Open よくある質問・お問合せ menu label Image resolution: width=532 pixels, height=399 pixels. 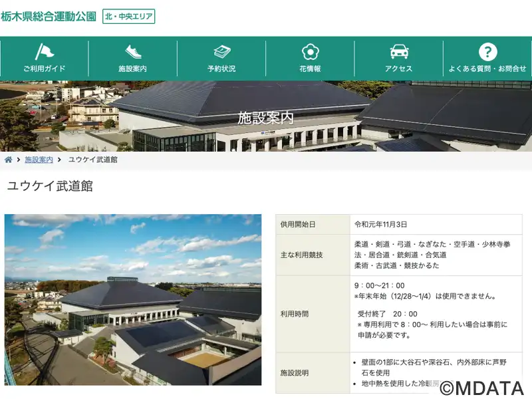pos(487,68)
